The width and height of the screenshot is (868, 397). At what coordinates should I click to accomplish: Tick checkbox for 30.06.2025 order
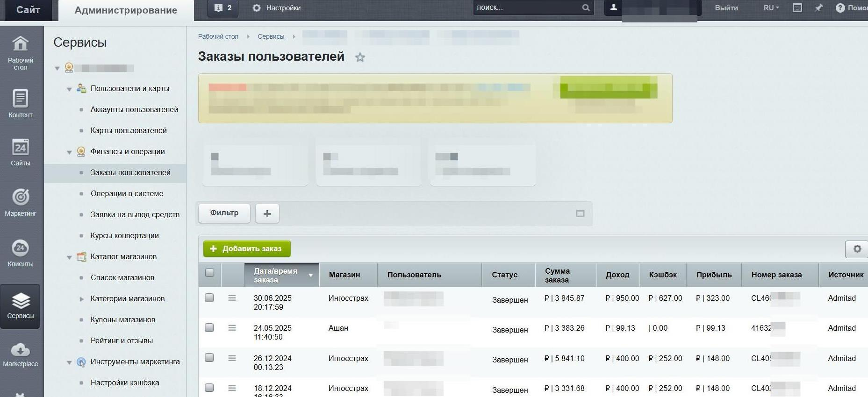coord(209,298)
